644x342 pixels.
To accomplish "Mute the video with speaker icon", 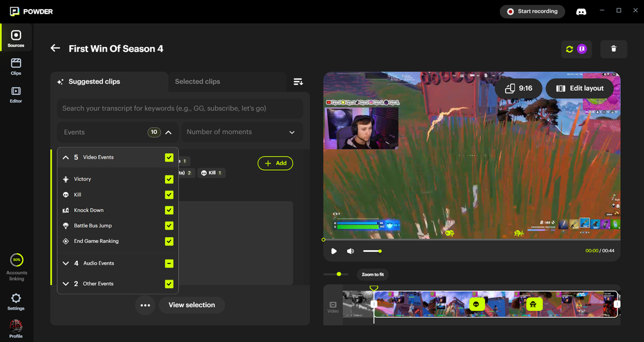I will click(350, 251).
